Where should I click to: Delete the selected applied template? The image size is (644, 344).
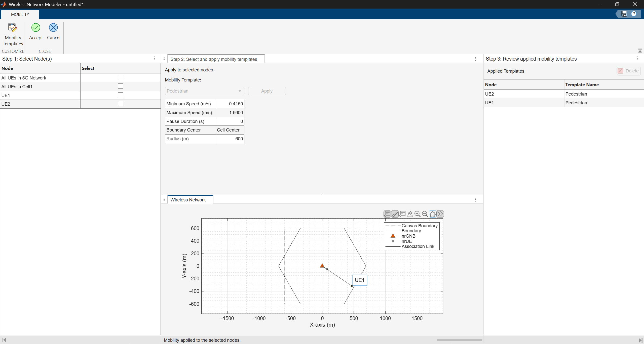coord(628,71)
